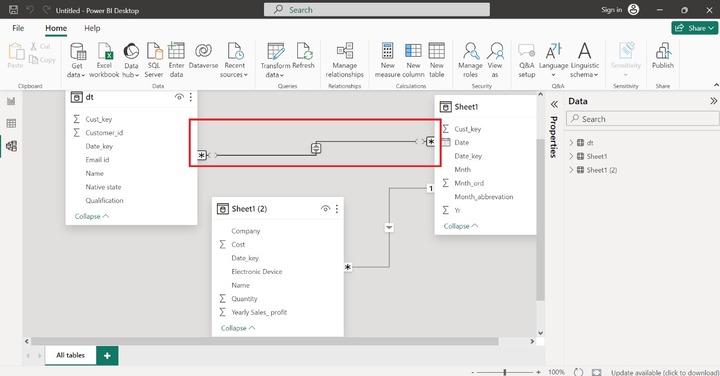Zoom in with the plus button
Image resolution: width=720 pixels, height=376 pixels.
pyautogui.click(x=538, y=372)
